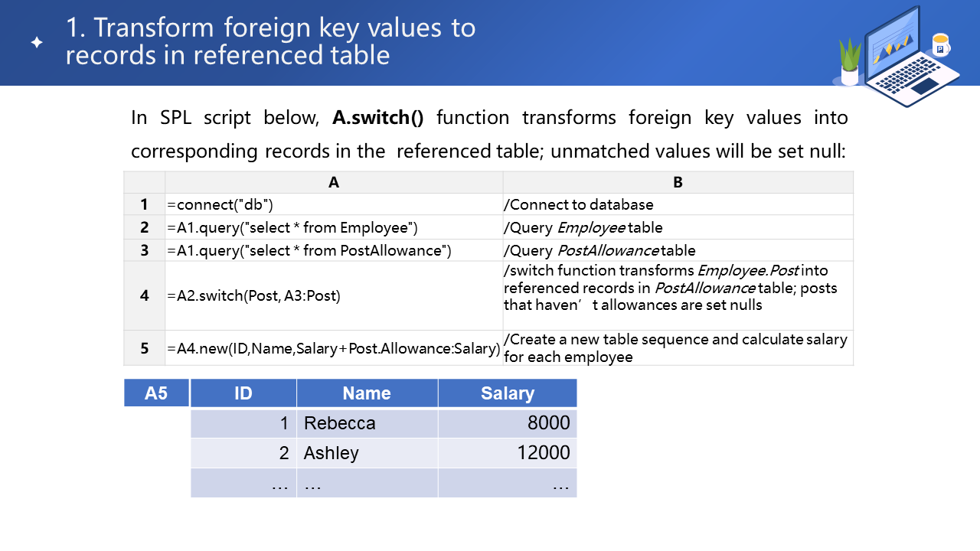This screenshot has width=980, height=551.
Task: Click the slide title about transforming foreign key values
Action: click(x=270, y=41)
